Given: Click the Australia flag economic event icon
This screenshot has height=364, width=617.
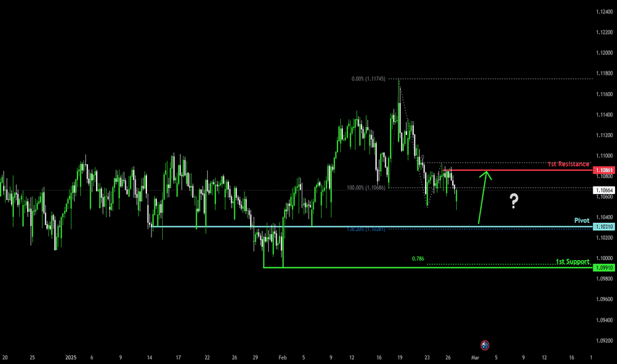Looking at the screenshot, I should (x=485, y=345).
